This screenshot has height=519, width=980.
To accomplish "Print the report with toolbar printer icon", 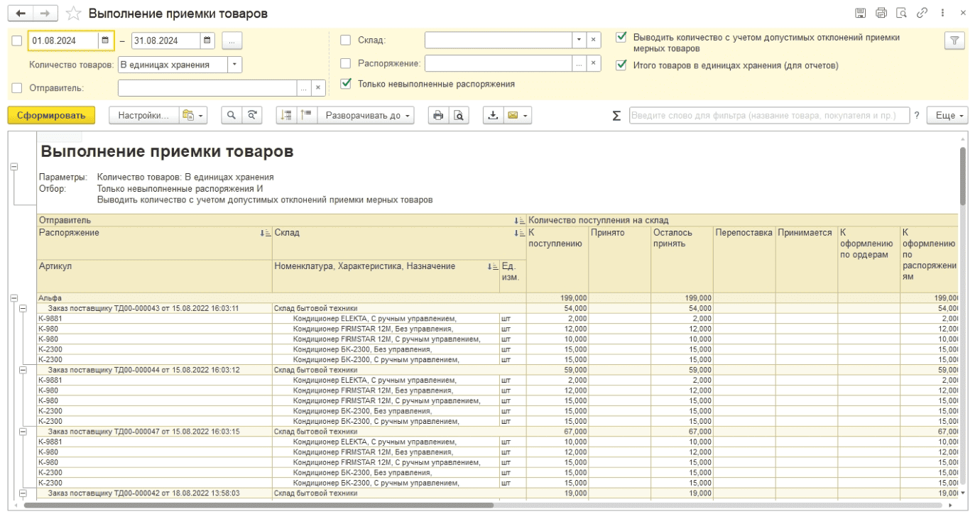I will (x=438, y=116).
